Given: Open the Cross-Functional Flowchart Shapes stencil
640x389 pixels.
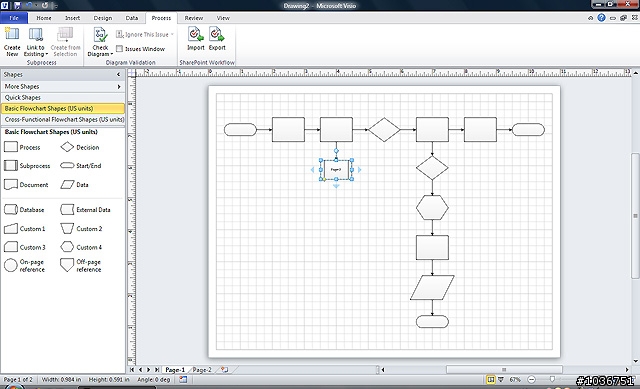Looking at the screenshot, I should pos(63,120).
